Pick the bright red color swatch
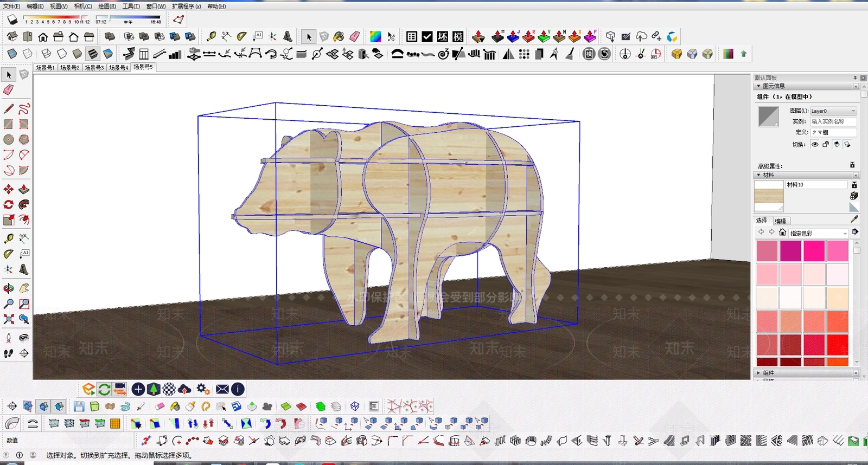868x465 pixels. tap(838, 345)
